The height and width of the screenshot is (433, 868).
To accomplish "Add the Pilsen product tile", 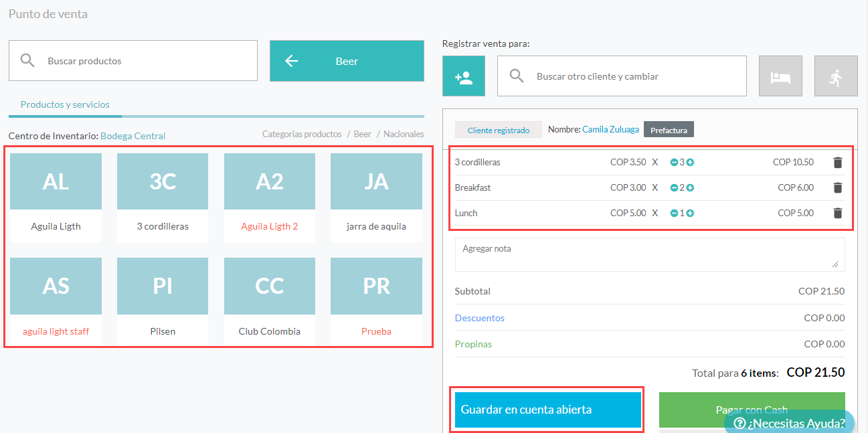I will (163, 300).
